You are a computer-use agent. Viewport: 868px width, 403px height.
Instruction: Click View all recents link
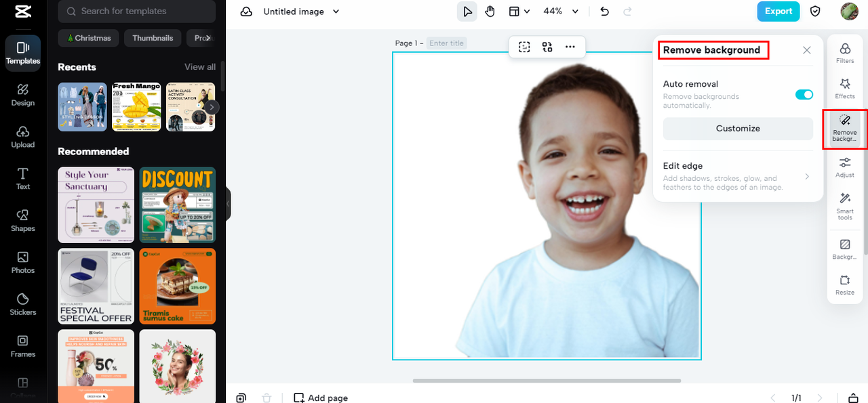point(200,67)
